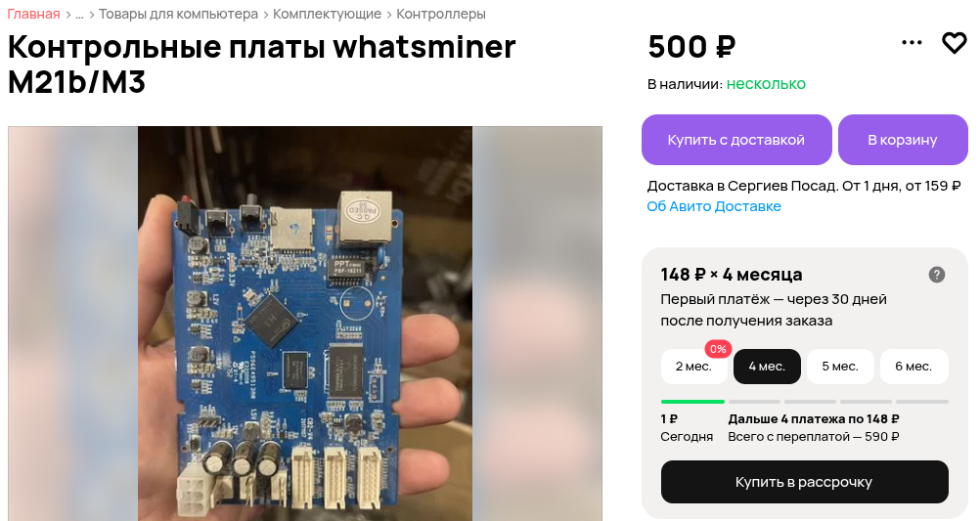Open Товары для компьютера breadcrumb

[178, 14]
